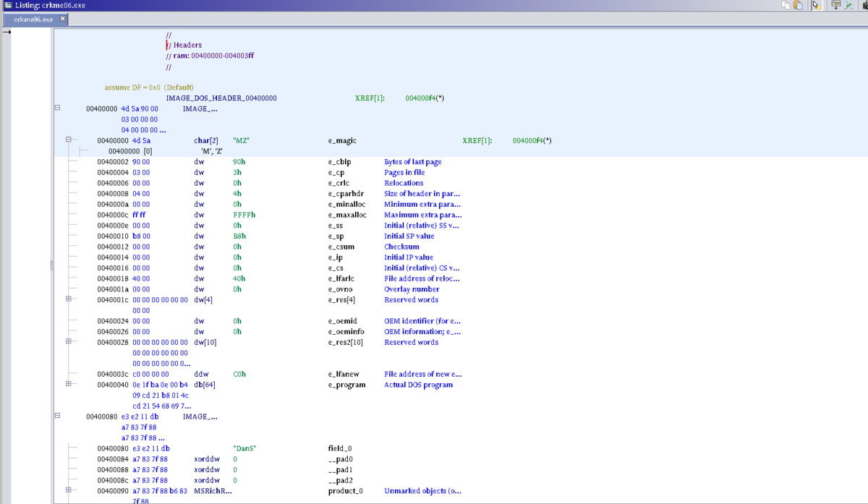Select the e_ovno field name
This screenshot has height=504, width=868.
pyautogui.click(x=340, y=289)
